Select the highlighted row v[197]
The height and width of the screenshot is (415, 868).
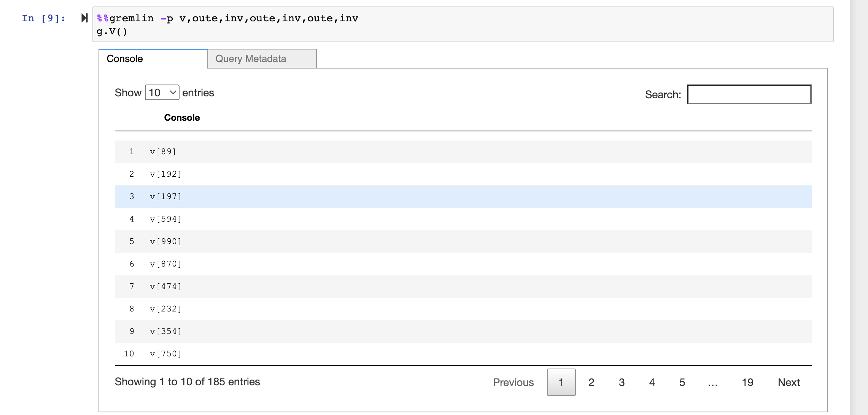pos(266,196)
